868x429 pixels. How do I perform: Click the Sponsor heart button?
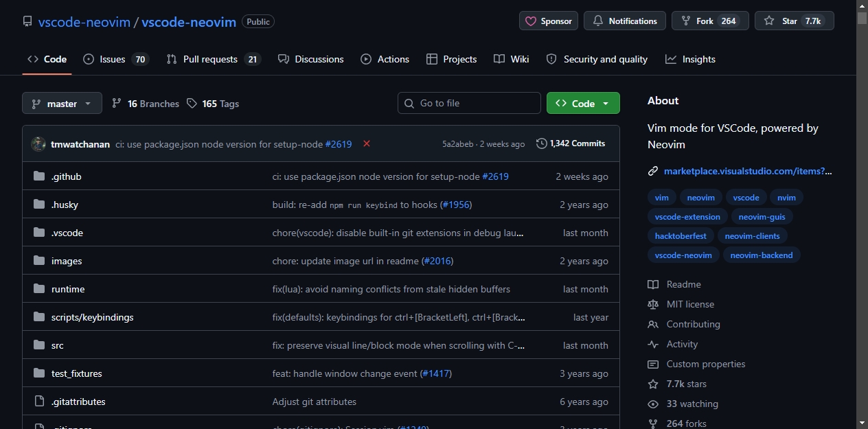549,21
